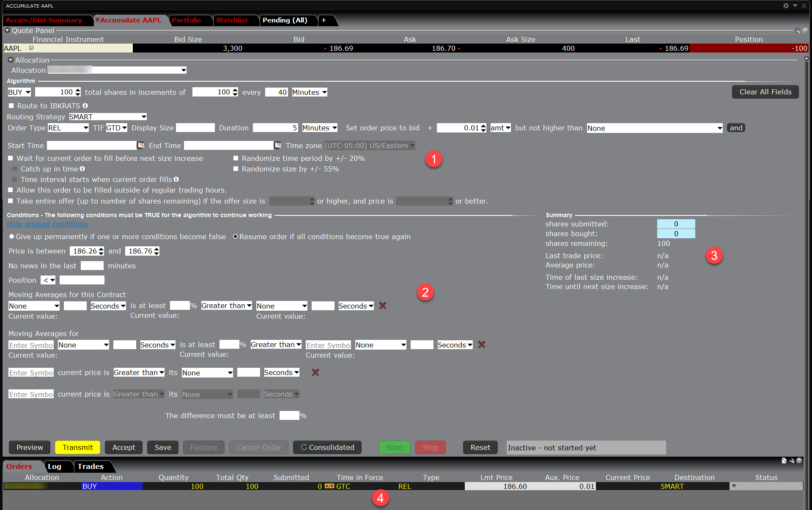Collapse the Quote Panel section
This screenshot has width=812, height=510.
[7, 30]
